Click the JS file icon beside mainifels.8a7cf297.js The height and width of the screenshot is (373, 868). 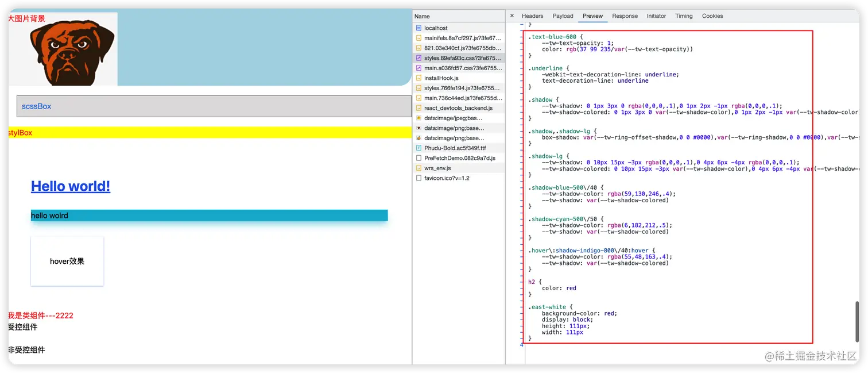(x=418, y=38)
